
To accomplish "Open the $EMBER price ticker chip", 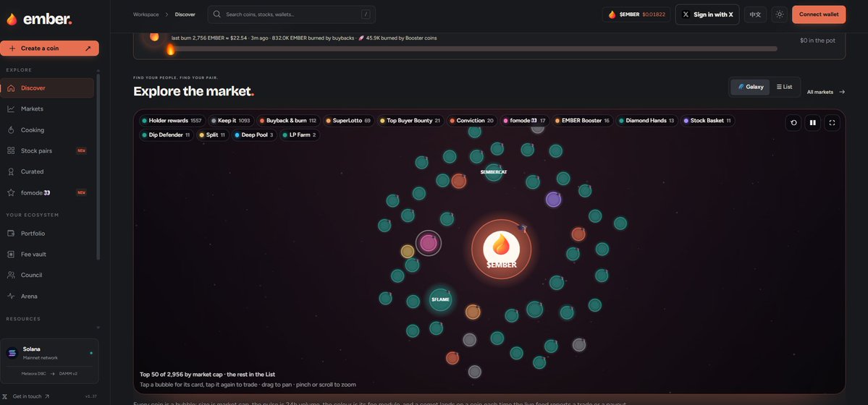I will 636,14.
